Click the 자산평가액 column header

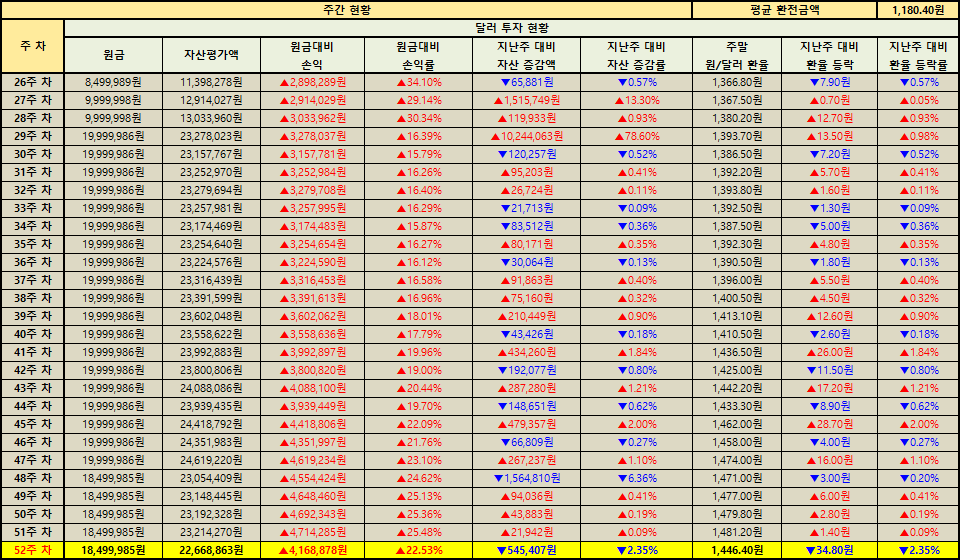[x=211, y=55]
